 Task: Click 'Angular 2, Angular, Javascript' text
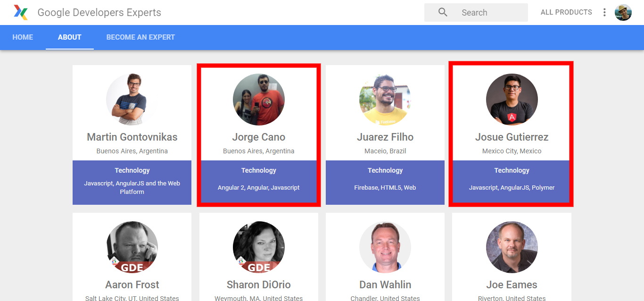click(259, 188)
